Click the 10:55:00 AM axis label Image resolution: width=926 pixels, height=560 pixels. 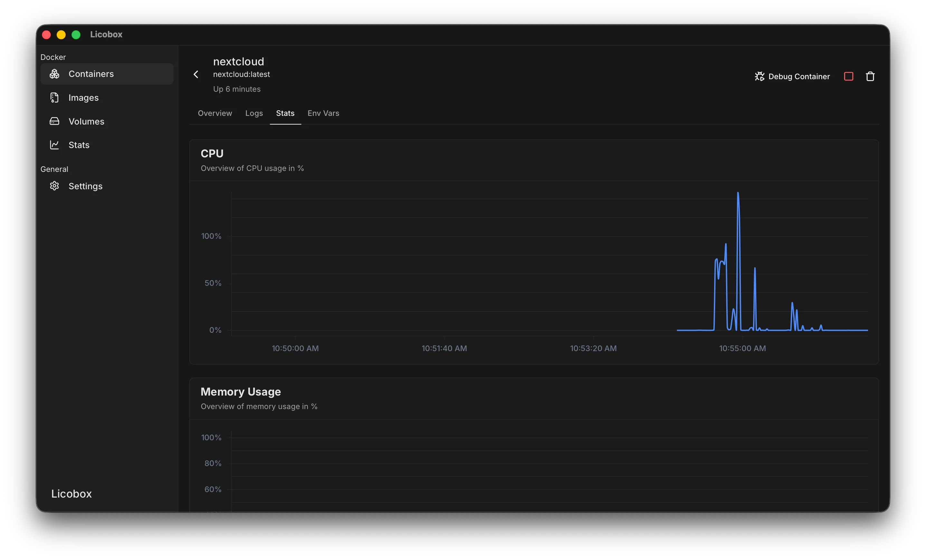pyautogui.click(x=742, y=348)
